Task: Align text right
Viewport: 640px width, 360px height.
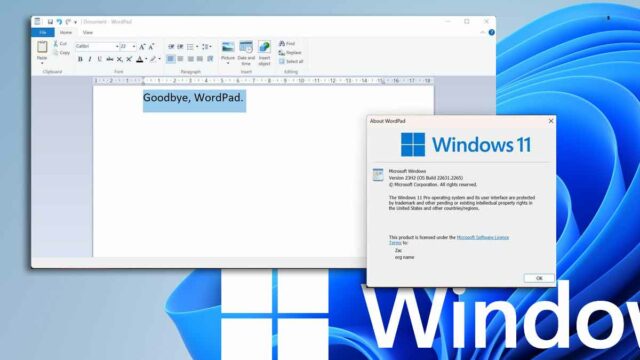Action: click(190, 59)
